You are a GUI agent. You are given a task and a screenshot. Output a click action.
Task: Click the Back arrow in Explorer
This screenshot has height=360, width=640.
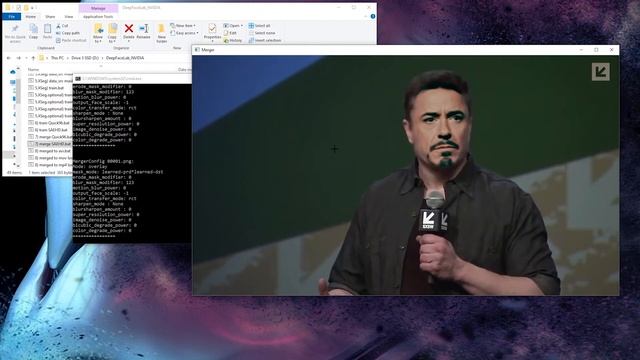(9, 58)
